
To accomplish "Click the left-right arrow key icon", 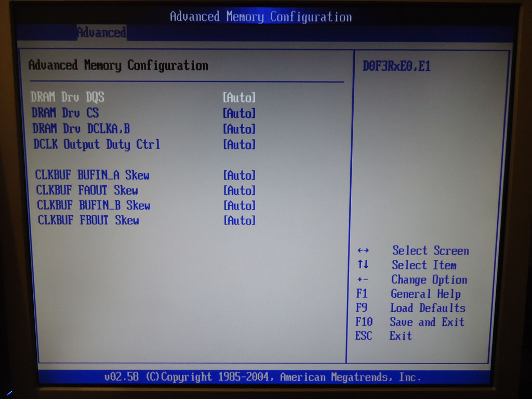I will (363, 251).
